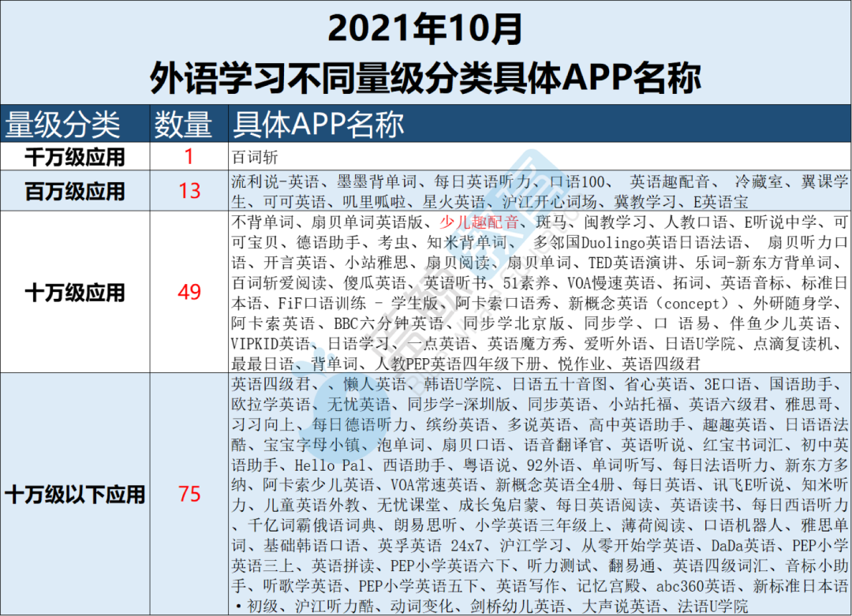Screen dimensions: 852x616
Task: Click the app name "沪江开心词场"
Action: point(549,202)
